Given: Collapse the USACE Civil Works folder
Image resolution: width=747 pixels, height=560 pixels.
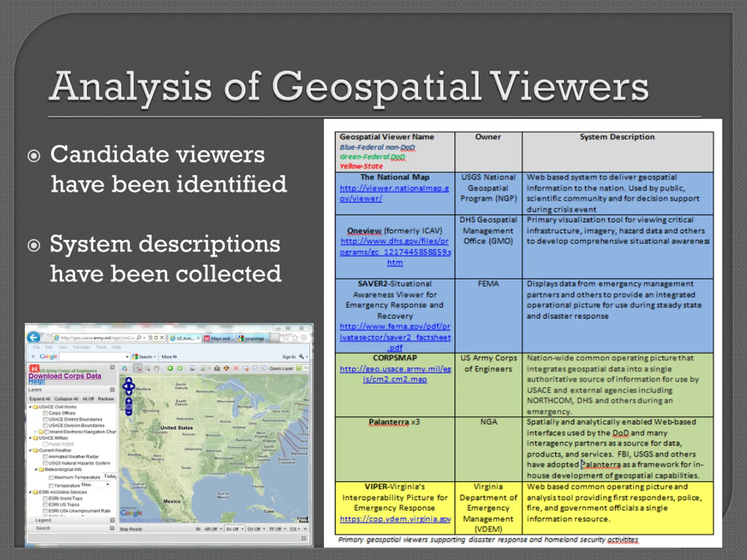Looking at the screenshot, I should [30, 407].
